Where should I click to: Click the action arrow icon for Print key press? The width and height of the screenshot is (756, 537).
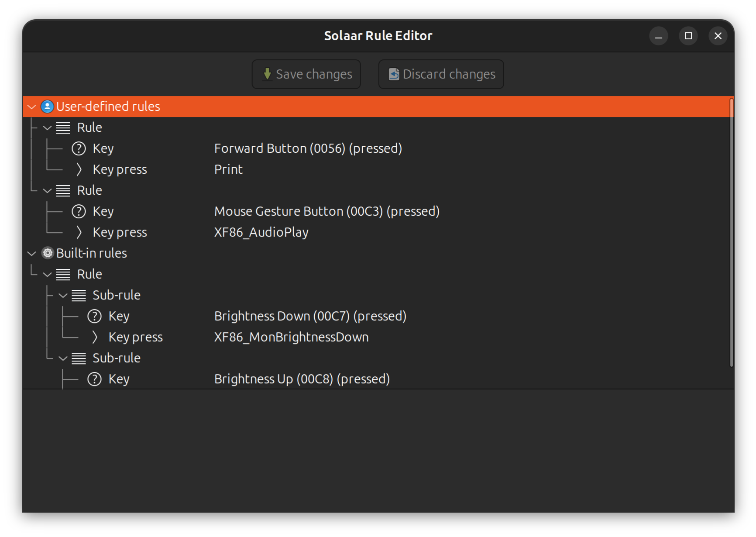[x=79, y=169]
